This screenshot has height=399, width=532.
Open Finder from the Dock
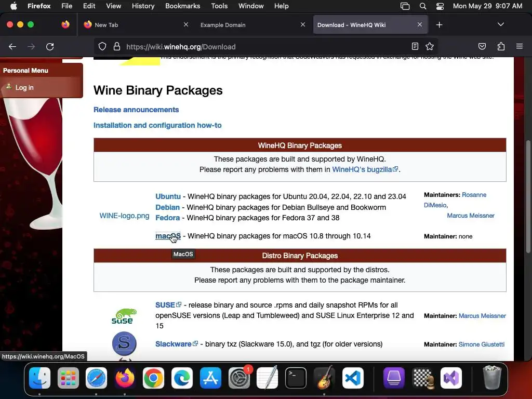pyautogui.click(x=39, y=378)
